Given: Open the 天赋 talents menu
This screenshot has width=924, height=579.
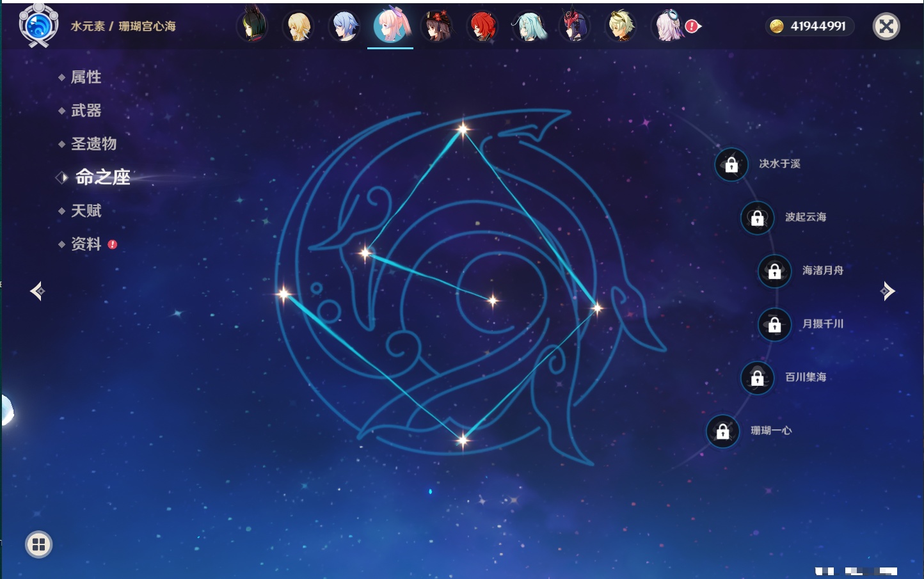Looking at the screenshot, I should pos(86,210).
